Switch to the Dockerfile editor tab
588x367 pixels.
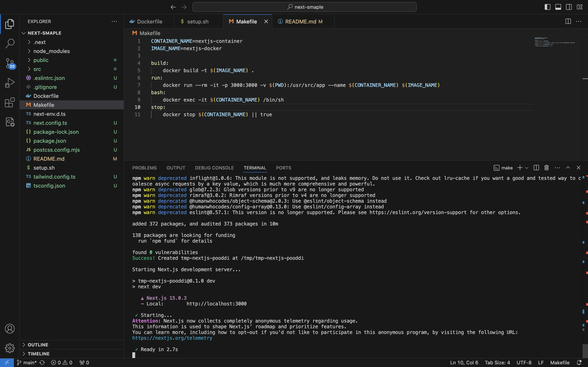(x=149, y=22)
